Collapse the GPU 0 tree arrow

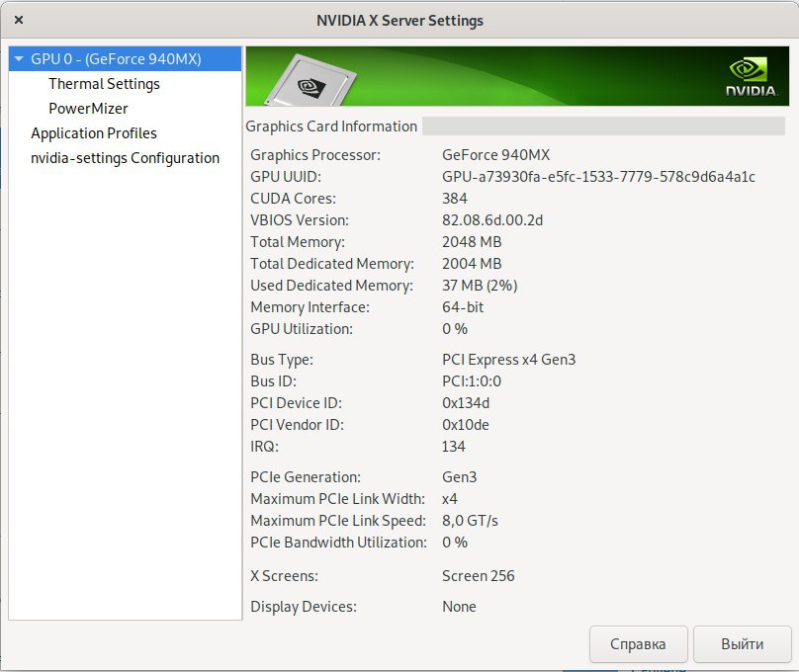[x=20, y=59]
